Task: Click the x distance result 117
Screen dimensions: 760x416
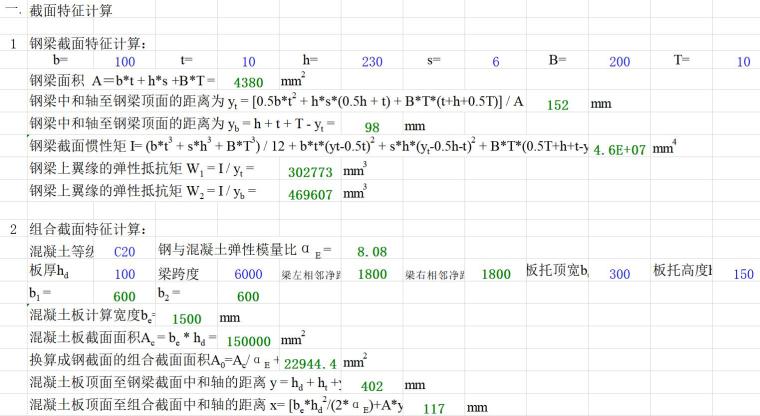Action: click(433, 408)
